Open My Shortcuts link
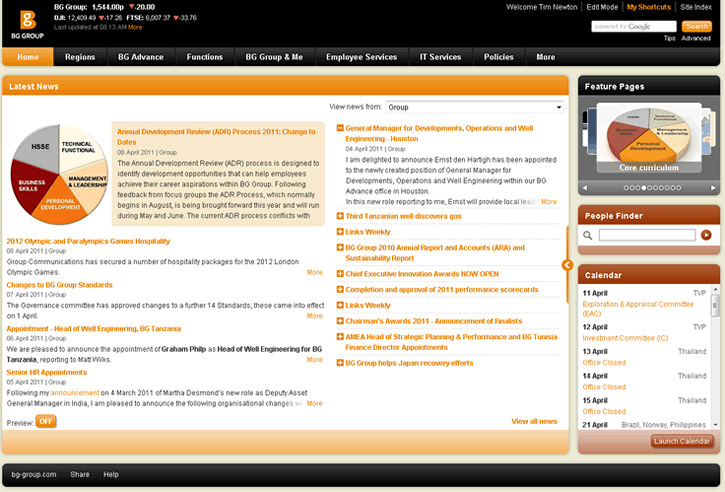This screenshot has width=725, height=492. tap(649, 7)
